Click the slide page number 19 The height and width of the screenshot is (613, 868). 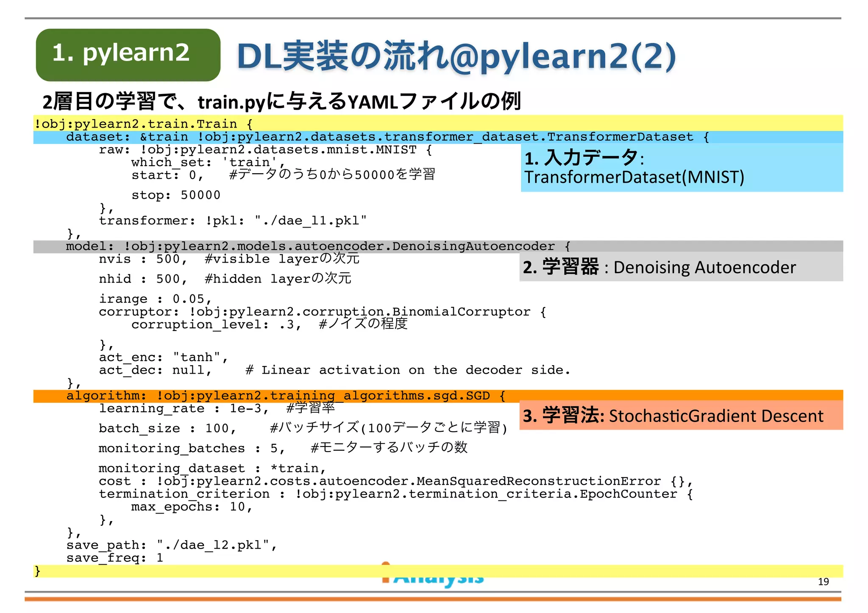point(823,582)
